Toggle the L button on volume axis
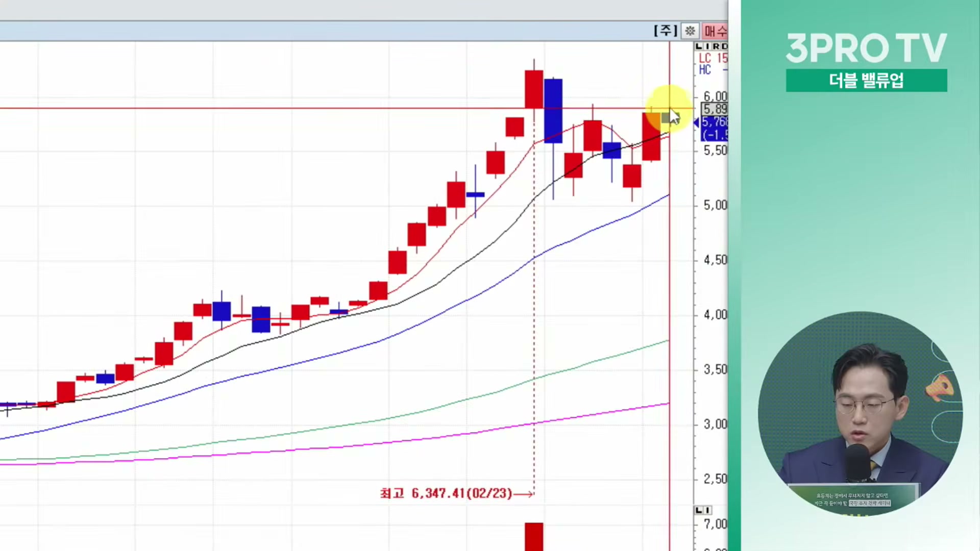This screenshot has height=551, width=980. (x=699, y=510)
